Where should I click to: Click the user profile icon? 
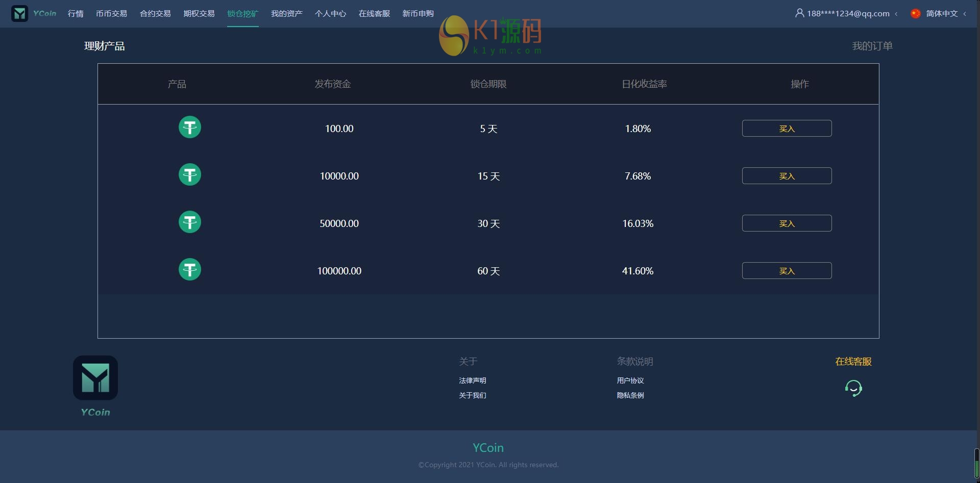[x=799, y=13]
